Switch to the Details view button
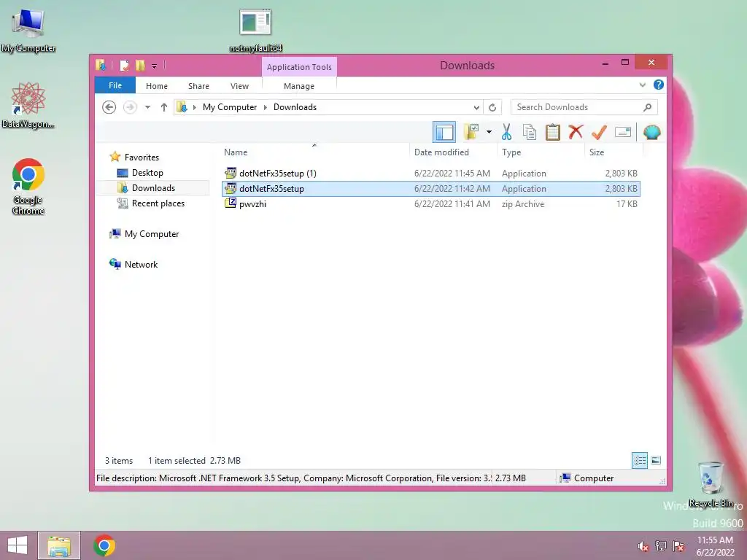 [639, 460]
